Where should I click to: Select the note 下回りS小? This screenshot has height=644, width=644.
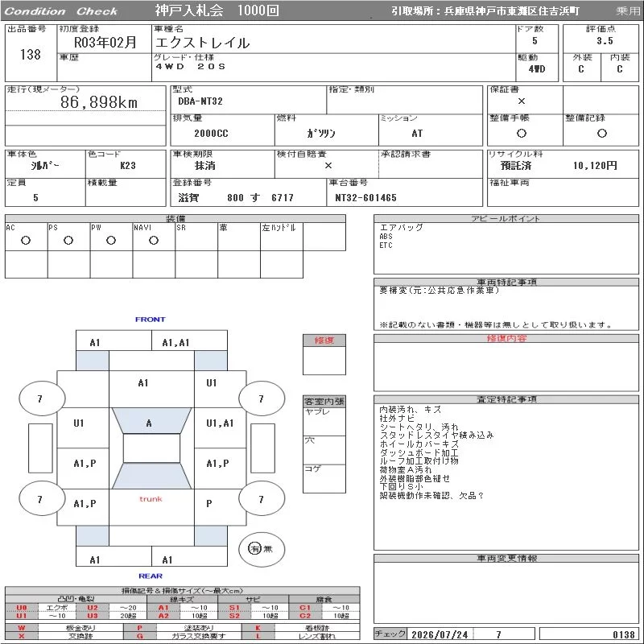tap(401, 487)
